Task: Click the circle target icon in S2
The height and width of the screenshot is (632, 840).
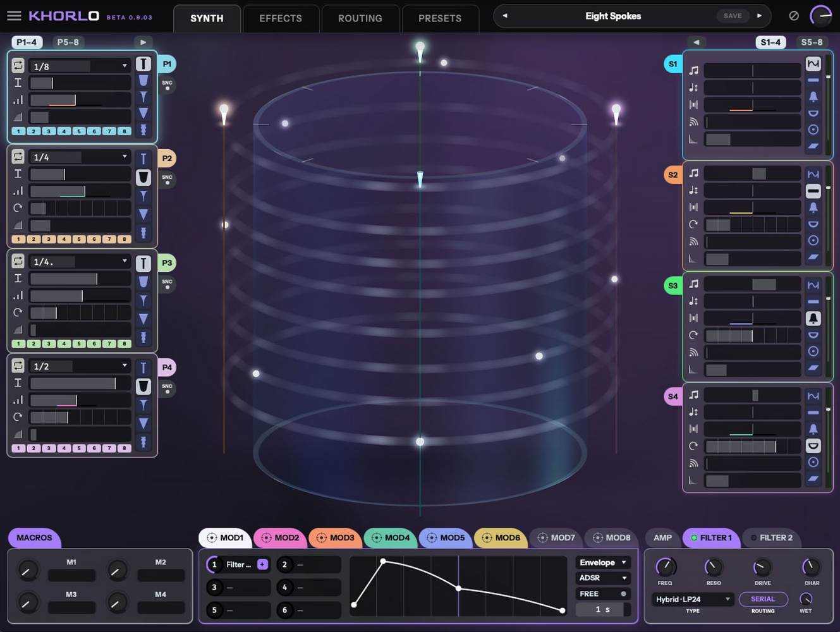Action: 813,240
